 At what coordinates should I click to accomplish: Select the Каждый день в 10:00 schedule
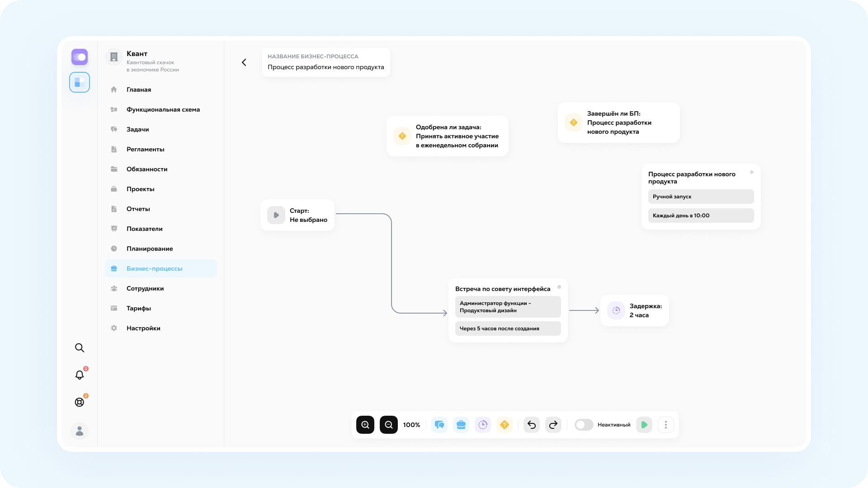(701, 216)
